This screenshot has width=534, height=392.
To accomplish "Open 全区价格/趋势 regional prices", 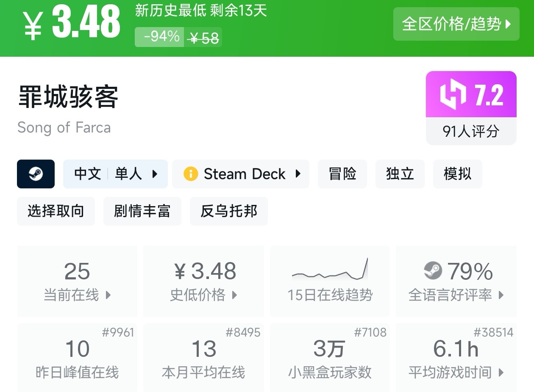I will pos(456,24).
